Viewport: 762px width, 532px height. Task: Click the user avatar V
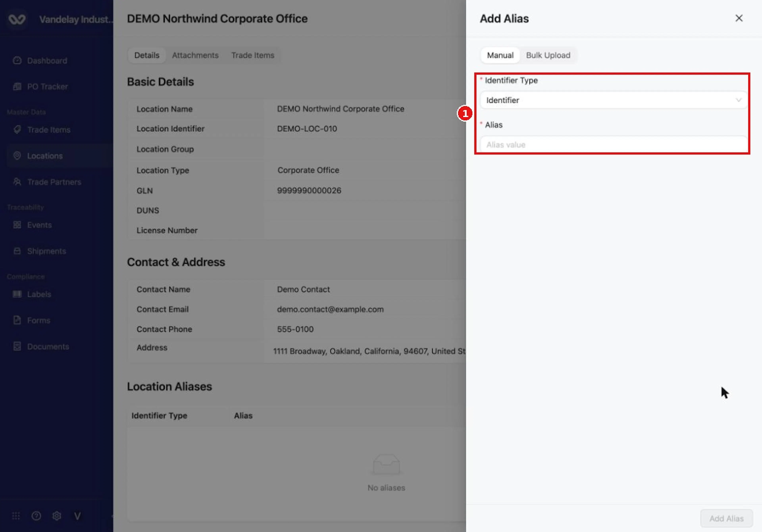[x=77, y=516]
